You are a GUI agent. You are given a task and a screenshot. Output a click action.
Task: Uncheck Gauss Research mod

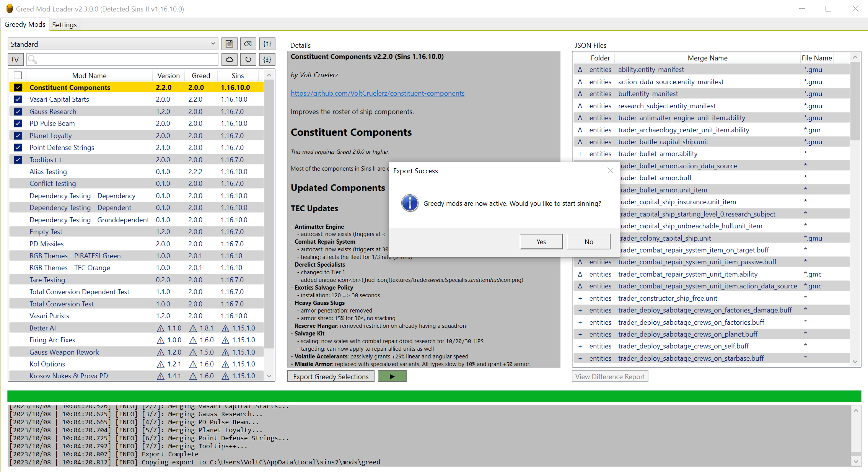point(18,112)
